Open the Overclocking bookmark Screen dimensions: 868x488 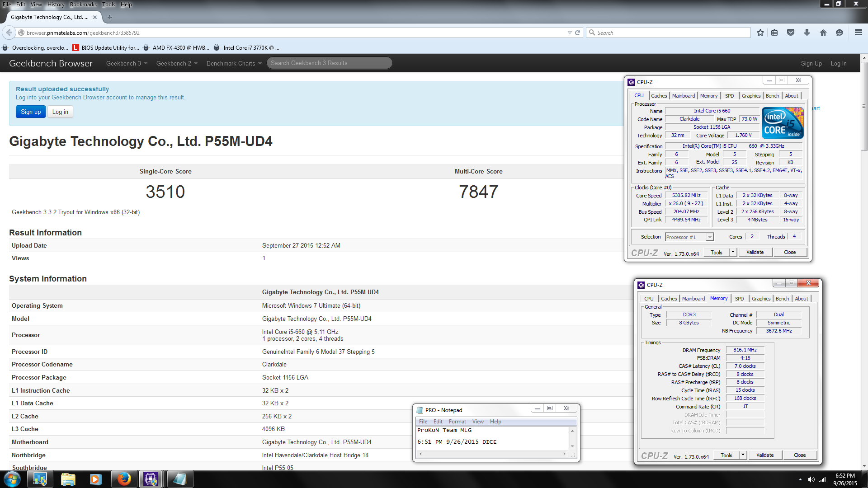pos(36,47)
